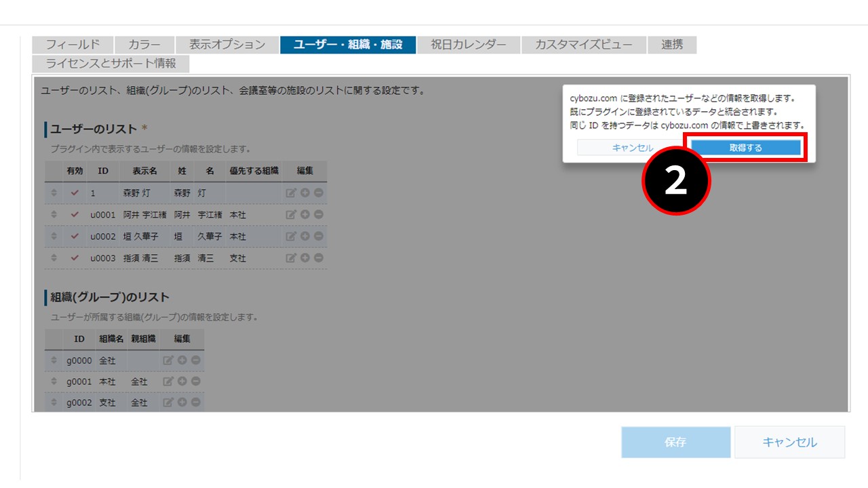This screenshot has width=868, height=488.
Task: Click the g0001 group ID cell
Action: pos(79,382)
